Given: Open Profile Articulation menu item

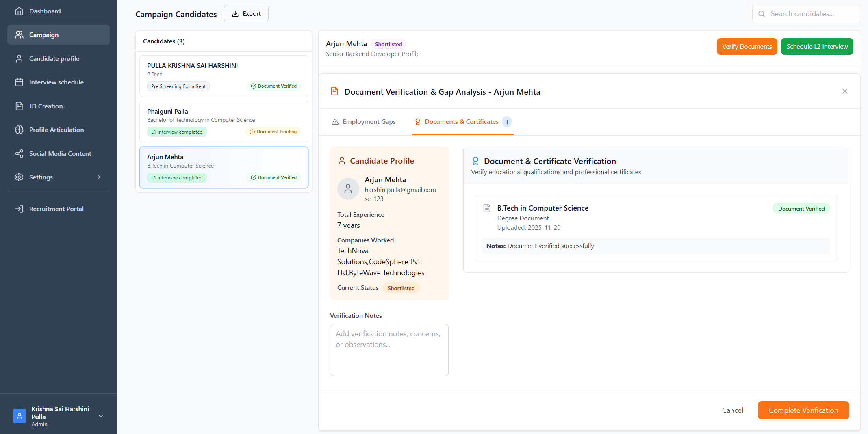Looking at the screenshot, I should [x=59, y=130].
